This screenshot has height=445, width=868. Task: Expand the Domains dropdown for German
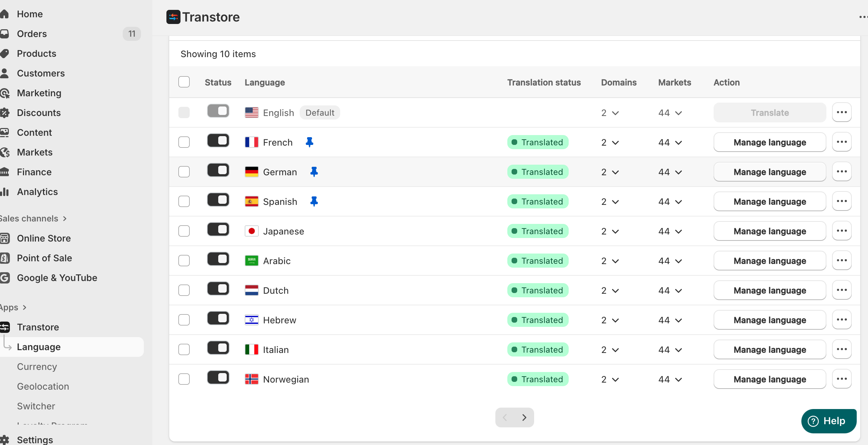click(x=610, y=172)
